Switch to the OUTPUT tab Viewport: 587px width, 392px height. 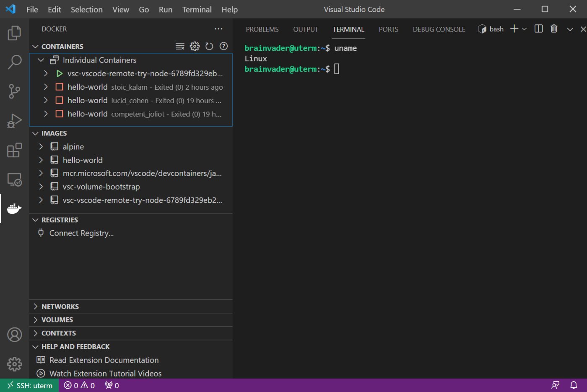306,29
